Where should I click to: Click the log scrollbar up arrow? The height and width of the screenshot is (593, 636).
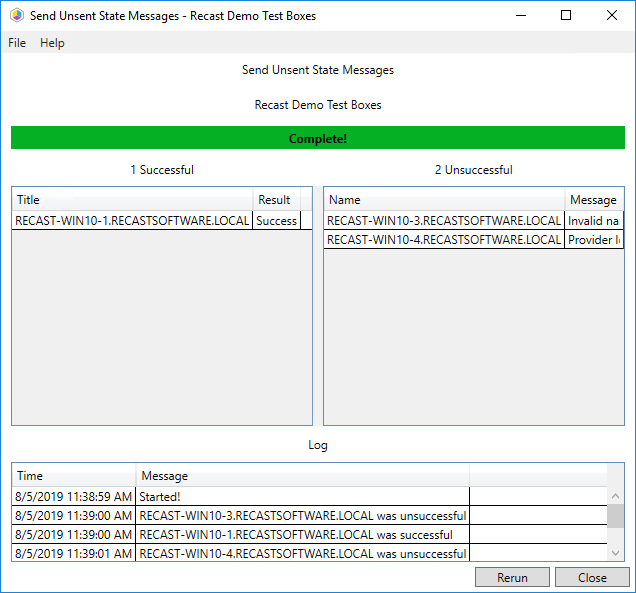(x=615, y=496)
